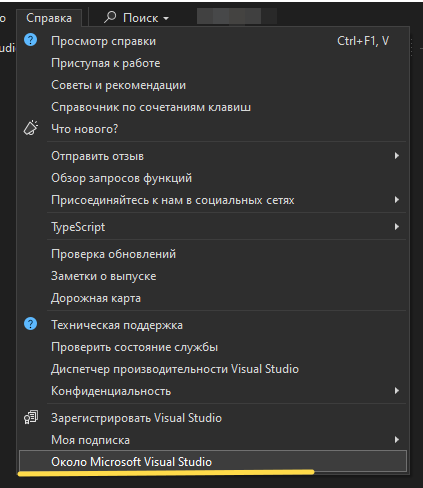Screen dimensions: 423x488
Task: Expand the Моя подписка submenu arrow
Action: pos(397,440)
